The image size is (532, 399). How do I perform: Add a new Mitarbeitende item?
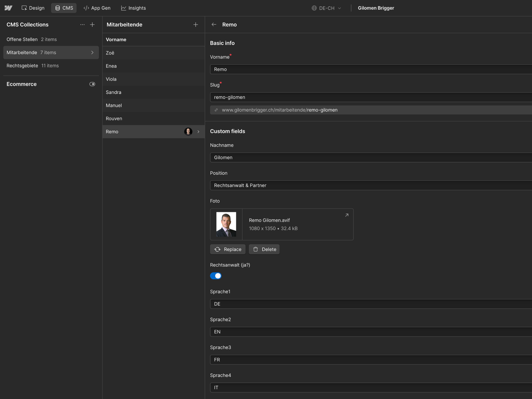196,25
